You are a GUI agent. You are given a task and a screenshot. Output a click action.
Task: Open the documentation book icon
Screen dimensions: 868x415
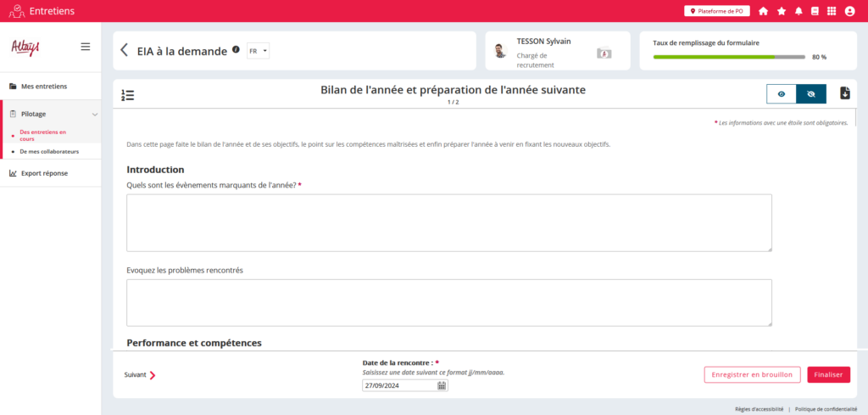click(x=815, y=11)
